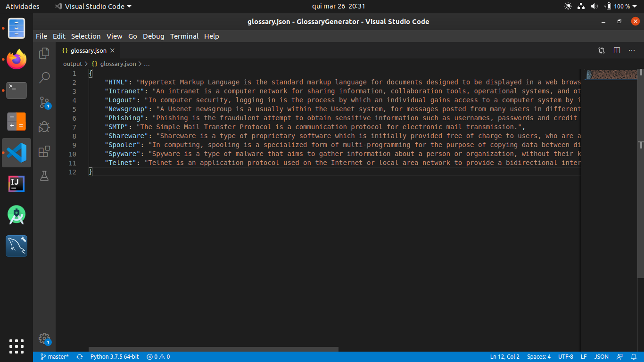Click the "Telnet" key on line 11
This screenshot has height=362, width=644.
(x=121, y=163)
